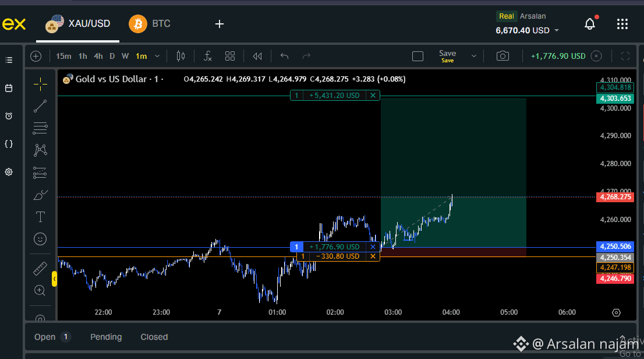Add a new instrument tab
Screen dimensions: 644x359
click(x=220, y=24)
